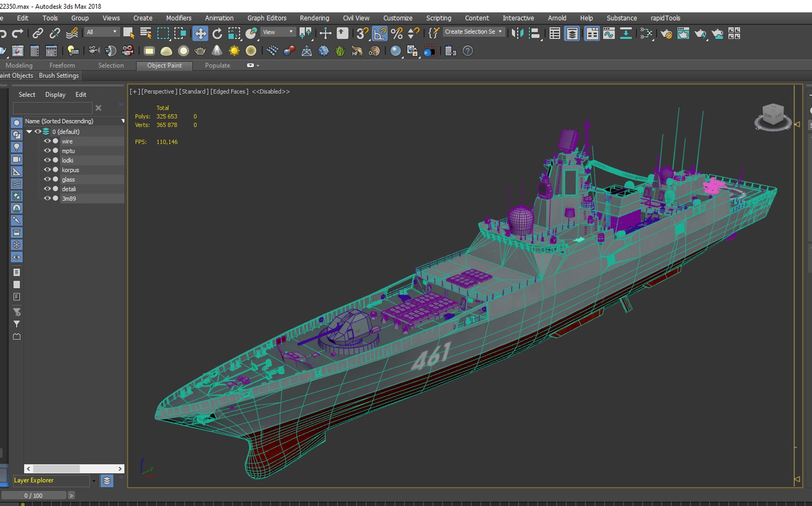Toggle the Angle Snap tool
The image size is (812, 506).
click(380, 33)
